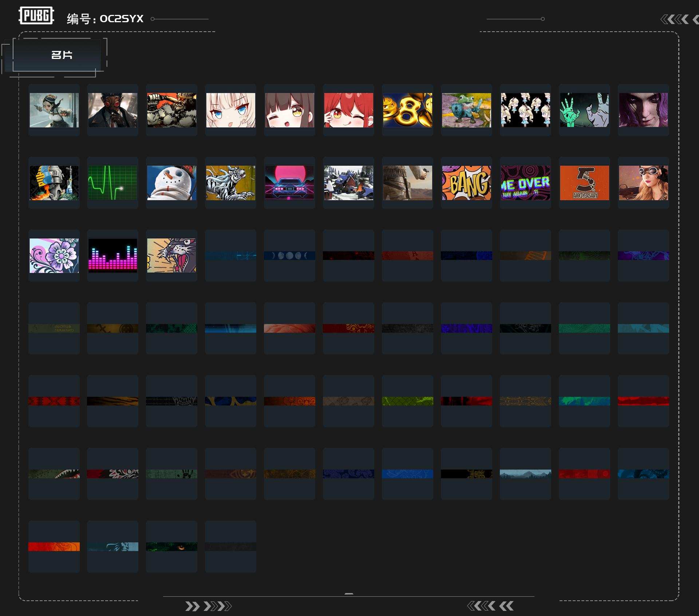The width and height of the screenshot is (699, 616).
Task: Select the lime green banner
Action: [x=408, y=401]
